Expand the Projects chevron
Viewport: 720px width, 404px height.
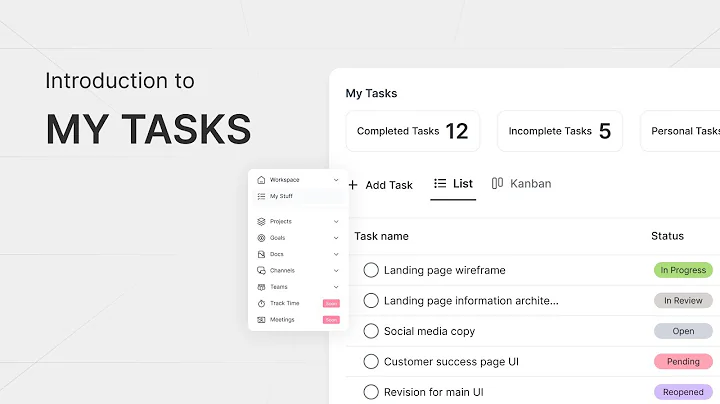pos(336,222)
